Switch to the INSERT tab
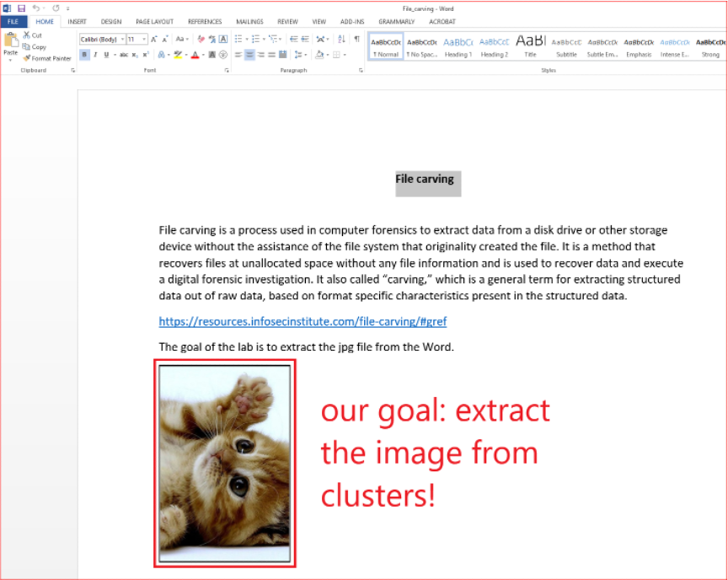This screenshot has height=580, width=728. coord(77,21)
